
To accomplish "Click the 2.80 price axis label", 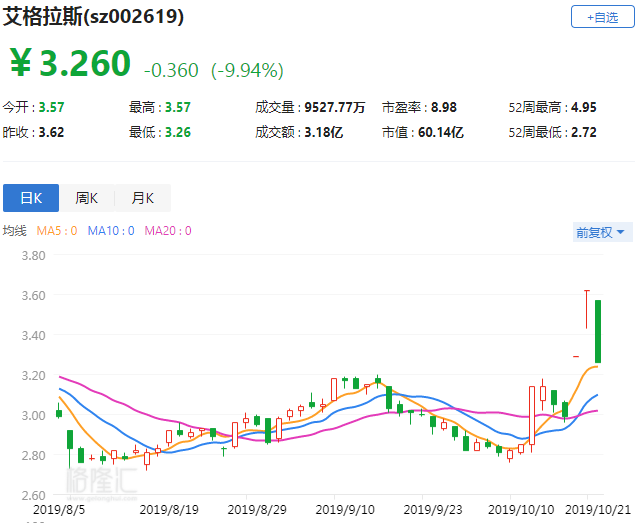I will pos(33,455).
